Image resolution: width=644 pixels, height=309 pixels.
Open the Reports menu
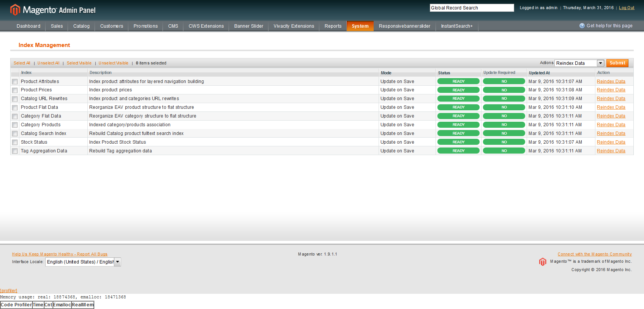point(333,26)
